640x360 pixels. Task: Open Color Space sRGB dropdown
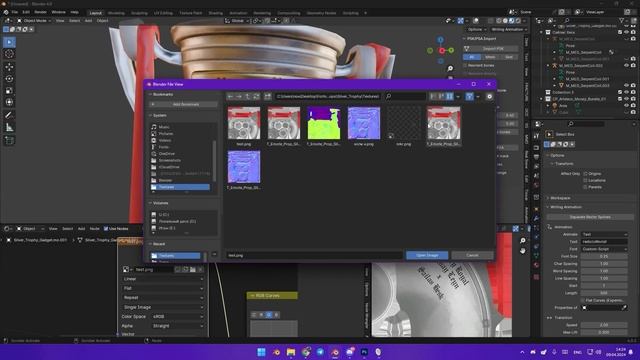click(178, 316)
